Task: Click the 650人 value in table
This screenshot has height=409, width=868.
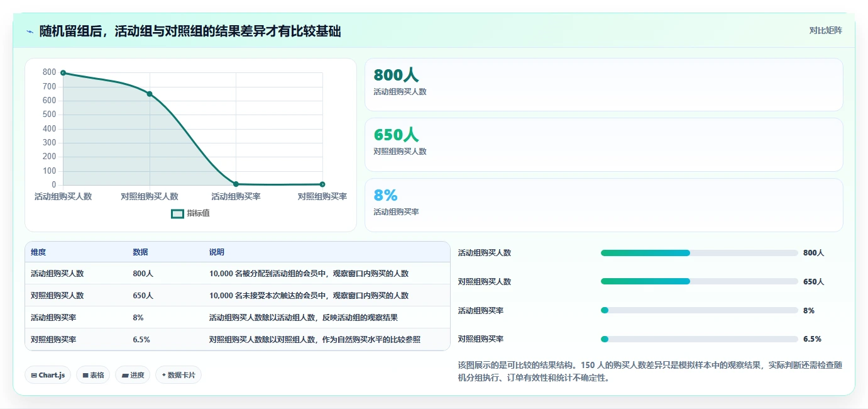Action: coord(143,296)
